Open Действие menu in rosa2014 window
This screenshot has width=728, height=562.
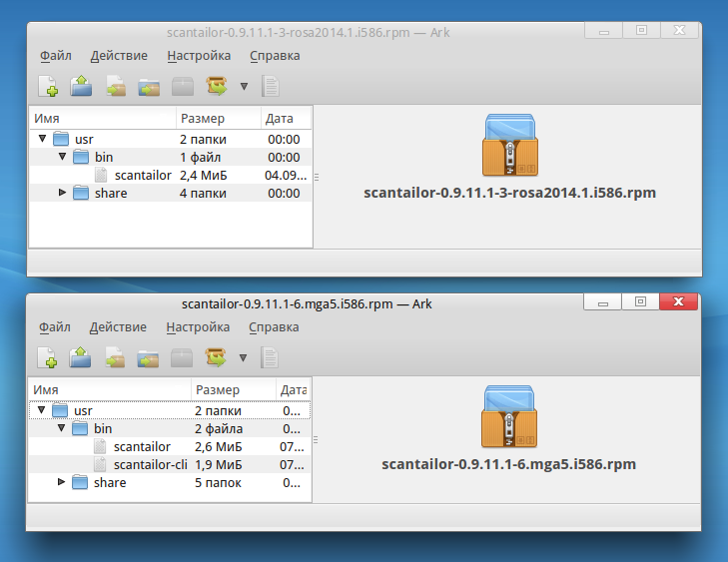(x=119, y=56)
